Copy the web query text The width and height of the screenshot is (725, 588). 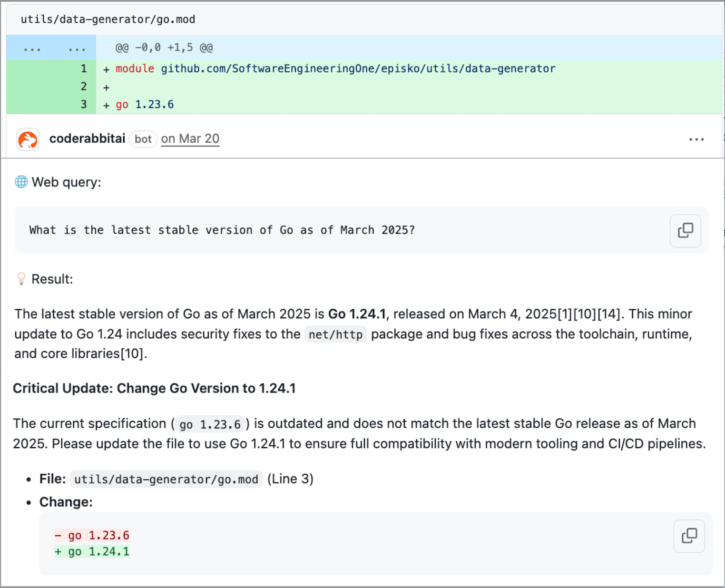[x=685, y=230]
